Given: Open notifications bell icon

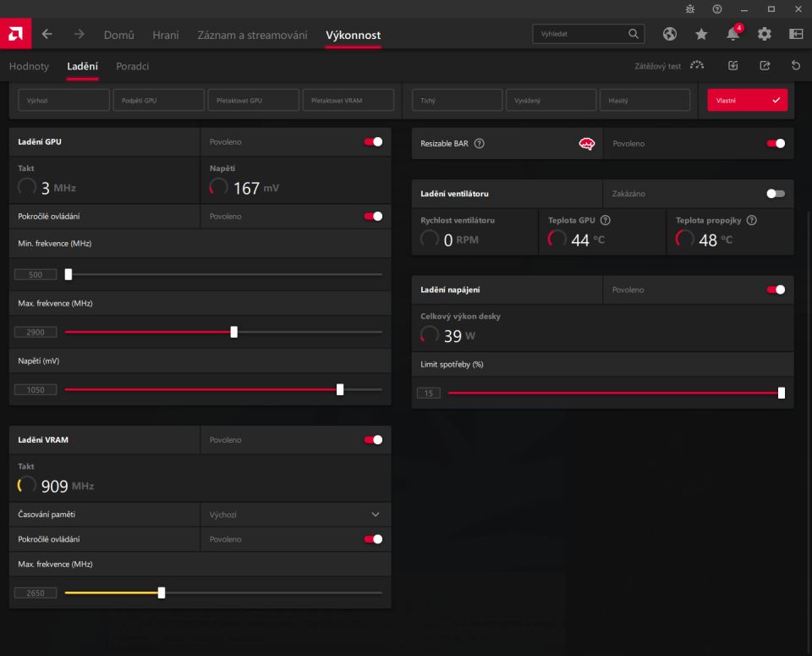Looking at the screenshot, I should click(732, 34).
